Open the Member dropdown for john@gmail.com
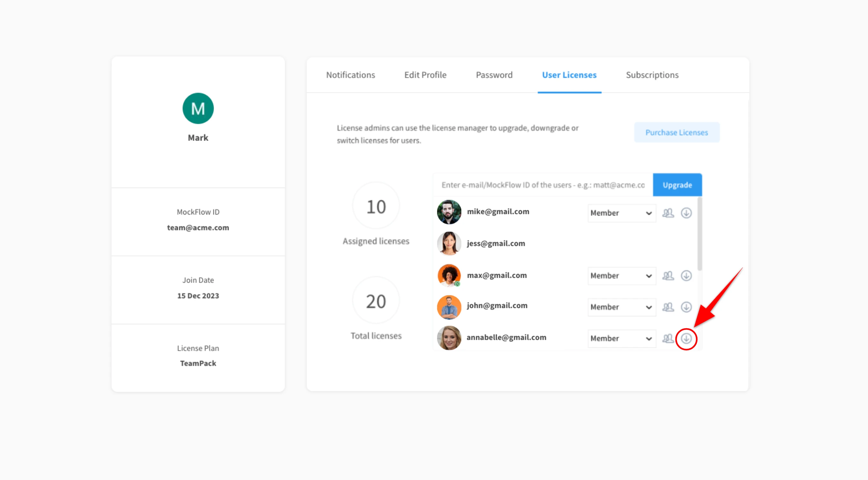 click(622, 307)
